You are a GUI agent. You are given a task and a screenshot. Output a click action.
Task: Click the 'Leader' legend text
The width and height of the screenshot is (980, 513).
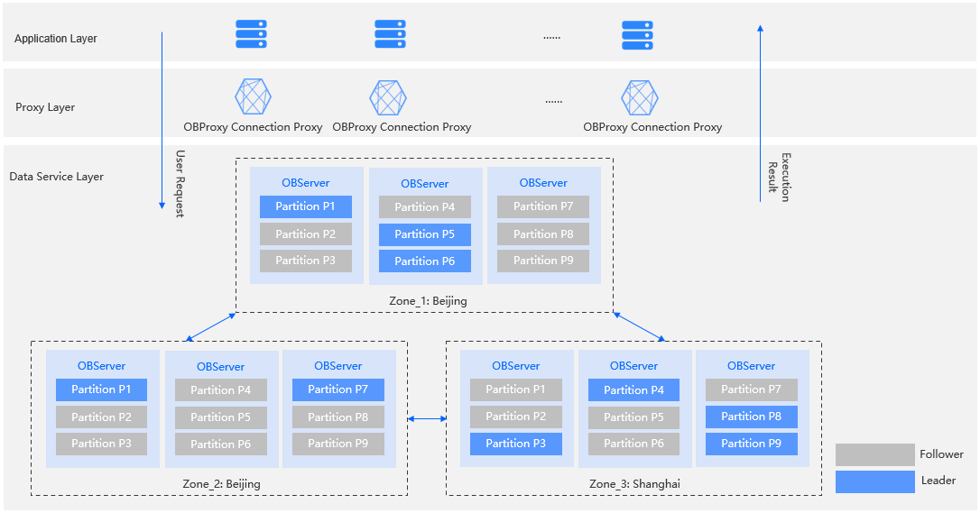point(938,481)
